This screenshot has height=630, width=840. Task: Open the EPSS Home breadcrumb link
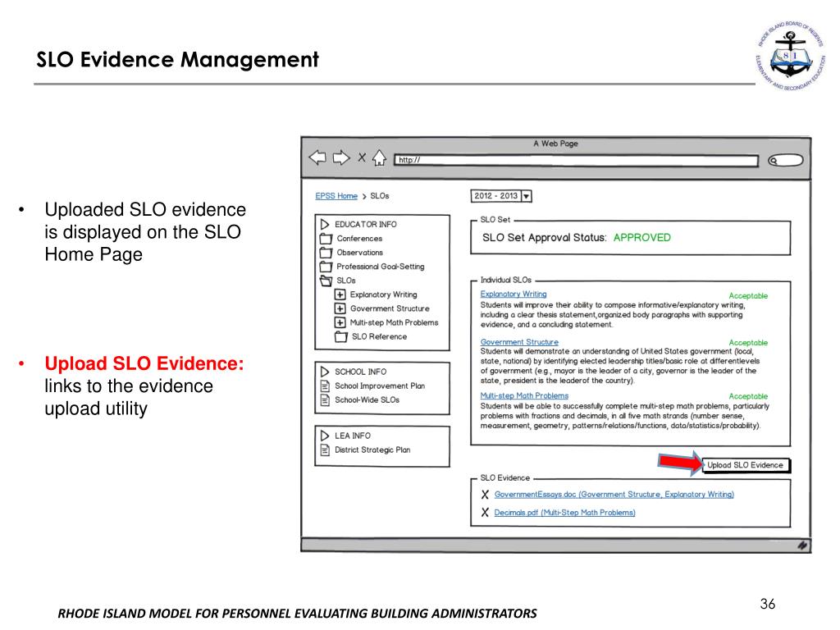[336, 196]
